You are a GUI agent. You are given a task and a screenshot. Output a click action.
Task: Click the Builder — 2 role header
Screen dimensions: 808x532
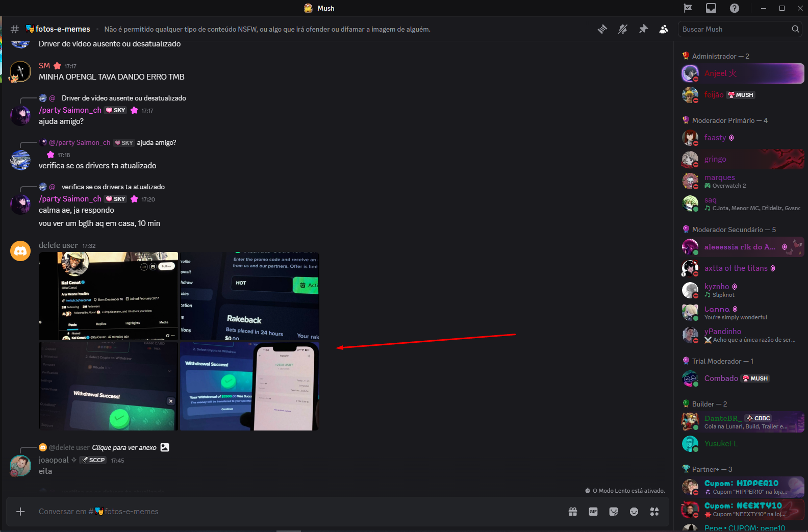709,404
